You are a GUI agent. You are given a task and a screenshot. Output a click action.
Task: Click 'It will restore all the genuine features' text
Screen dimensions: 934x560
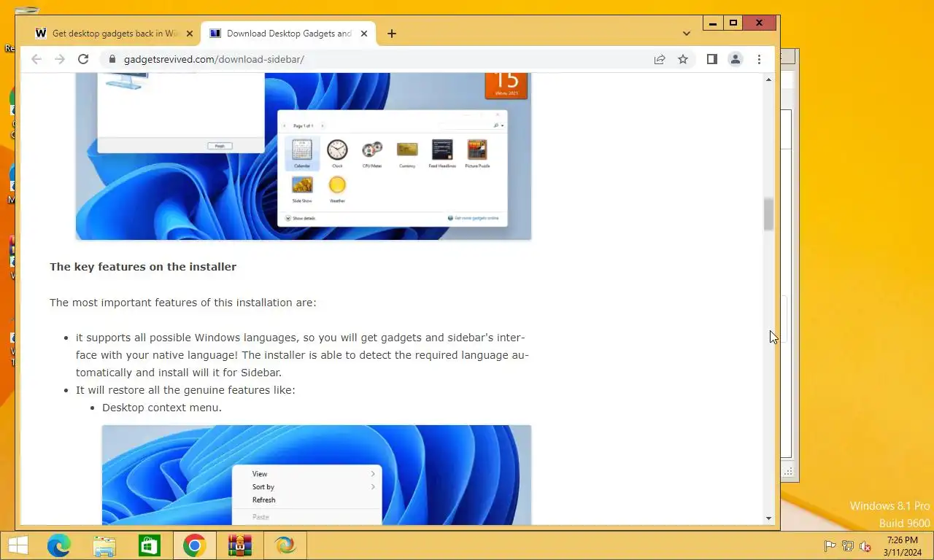185,390
